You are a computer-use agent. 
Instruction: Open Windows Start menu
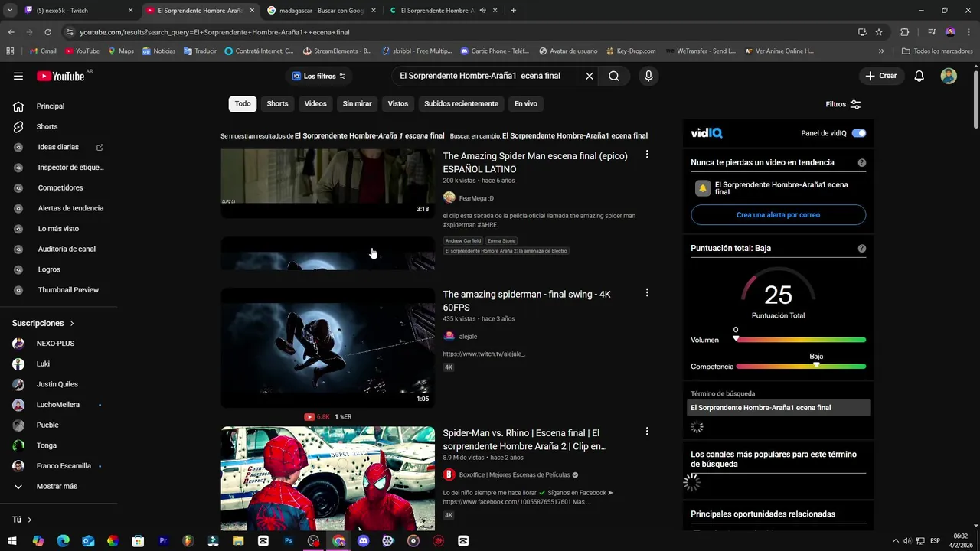pyautogui.click(x=12, y=541)
